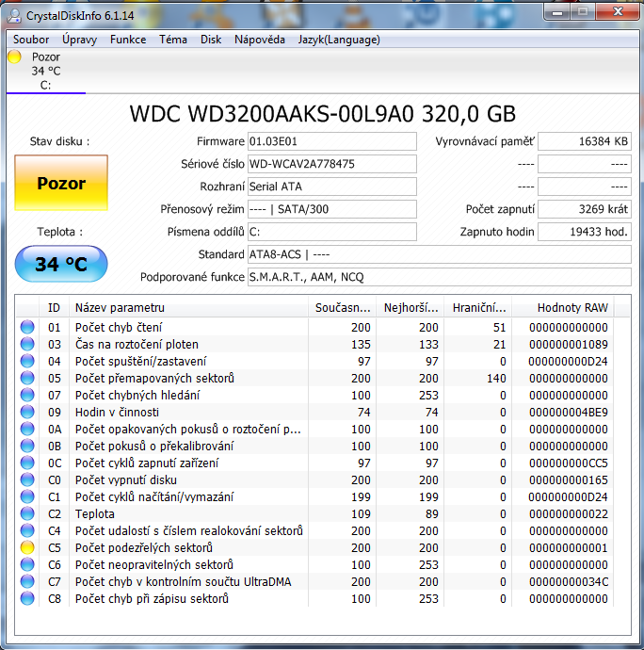This screenshot has height=650, width=644.
Task: Click the yellow Pozor health status button
Action: click(x=61, y=184)
